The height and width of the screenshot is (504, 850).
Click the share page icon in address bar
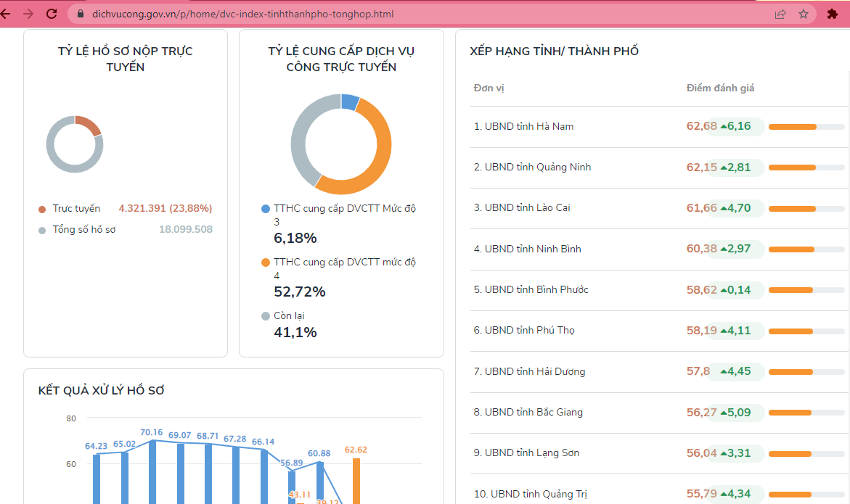click(x=780, y=14)
